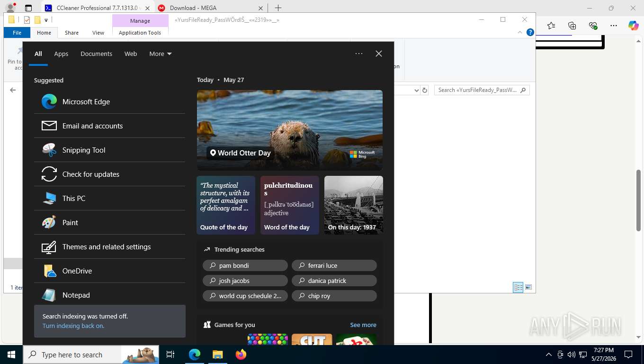Open Themes and related settings

[x=109, y=246]
